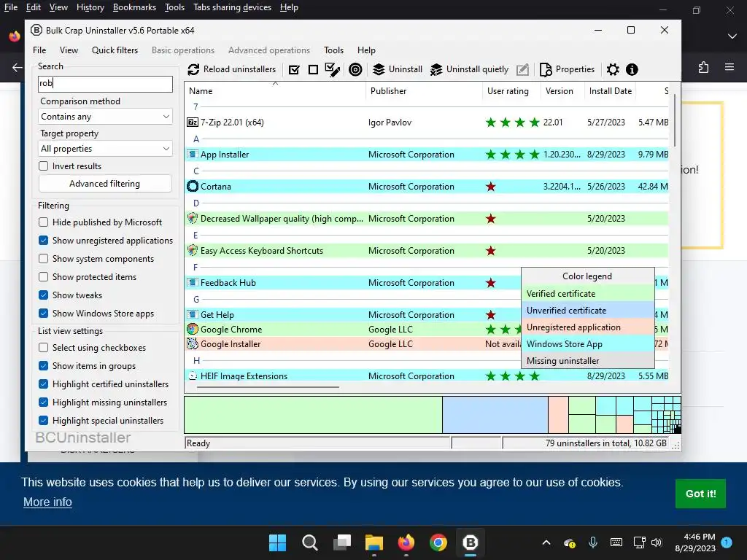Click the modify/edit pencil toolbar icon

point(522,69)
